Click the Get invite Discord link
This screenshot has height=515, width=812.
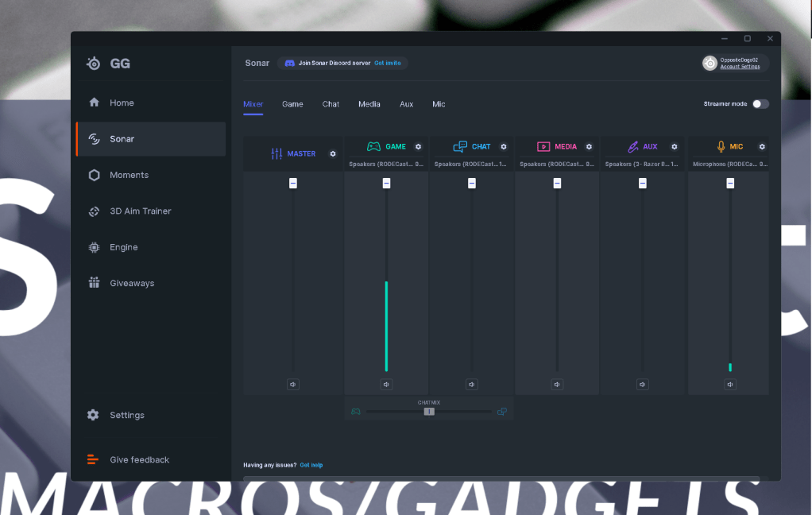click(388, 64)
